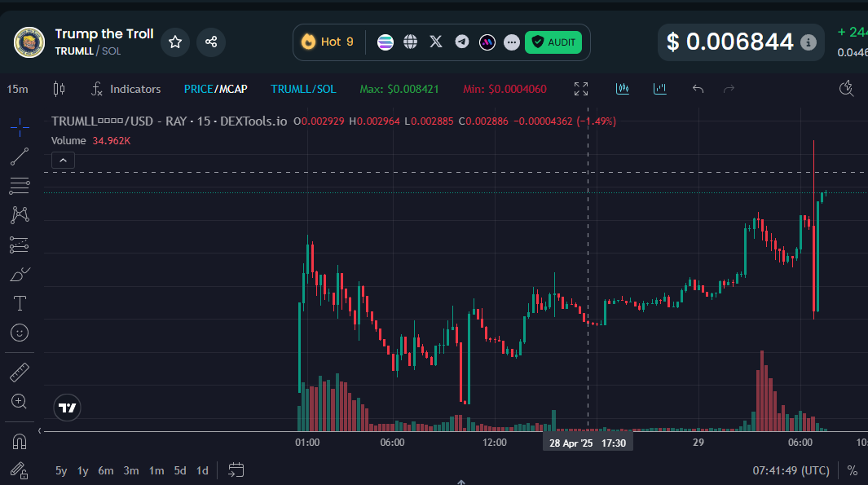The image size is (868, 485).
Task: Open the emoji icons tool
Action: coord(20,333)
